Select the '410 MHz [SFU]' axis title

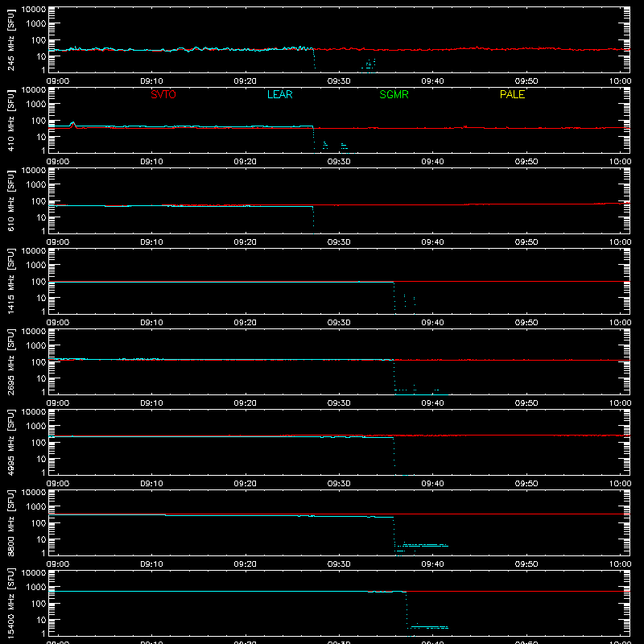point(10,120)
